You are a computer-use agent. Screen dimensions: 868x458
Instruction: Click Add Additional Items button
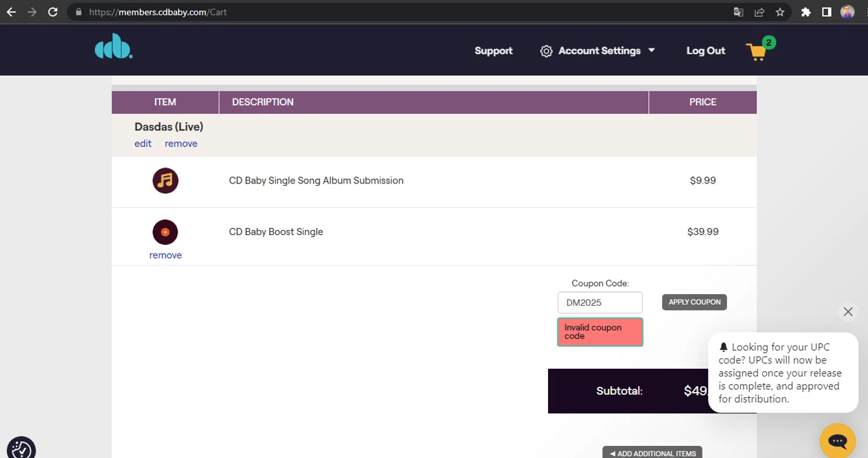coord(652,453)
